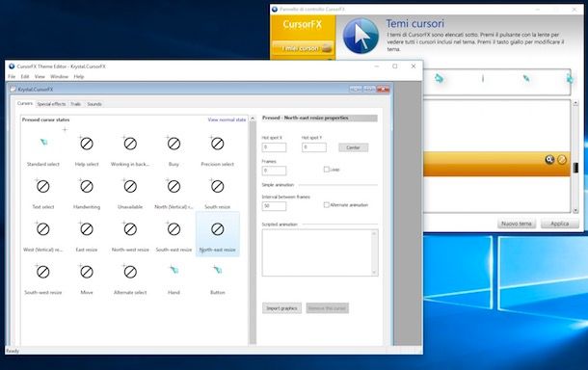The width and height of the screenshot is (588, 370).
Task: Click the Import graphics button
Action: 281,308
